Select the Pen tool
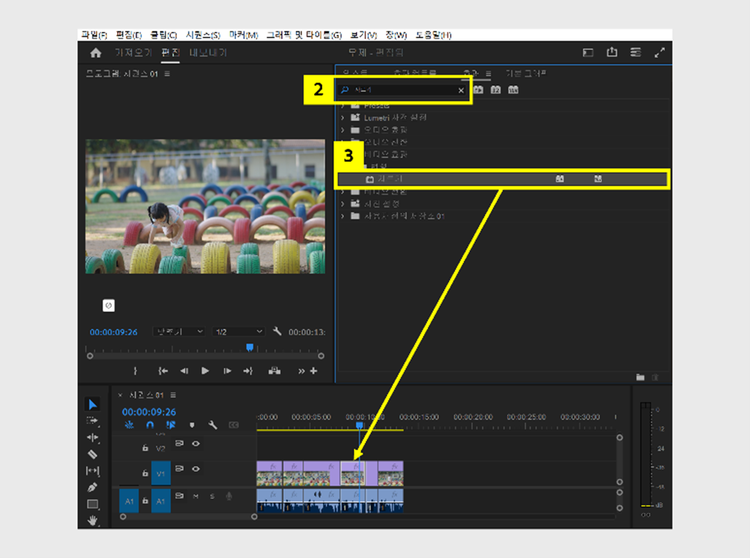This screenshot has width=750, height=558. (92, 487)
